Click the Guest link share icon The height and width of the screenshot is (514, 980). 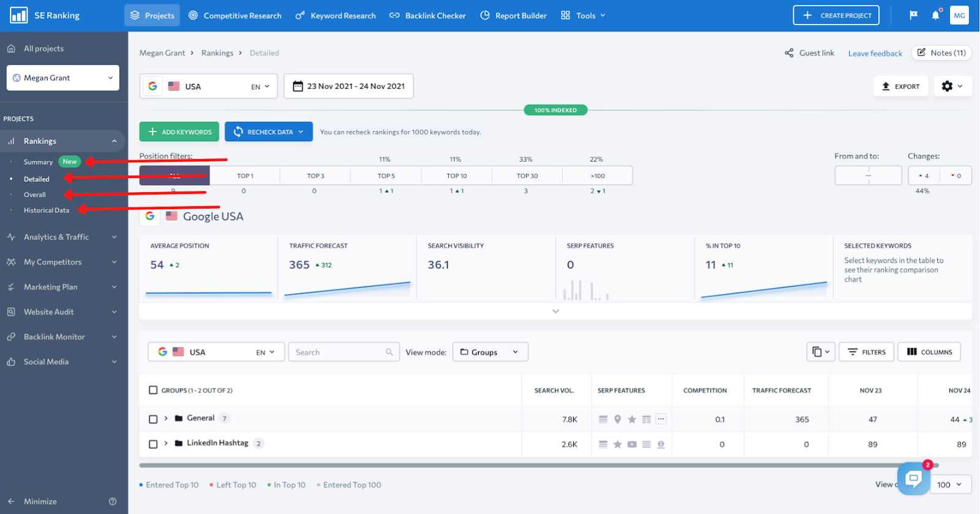tap(789, 53)
